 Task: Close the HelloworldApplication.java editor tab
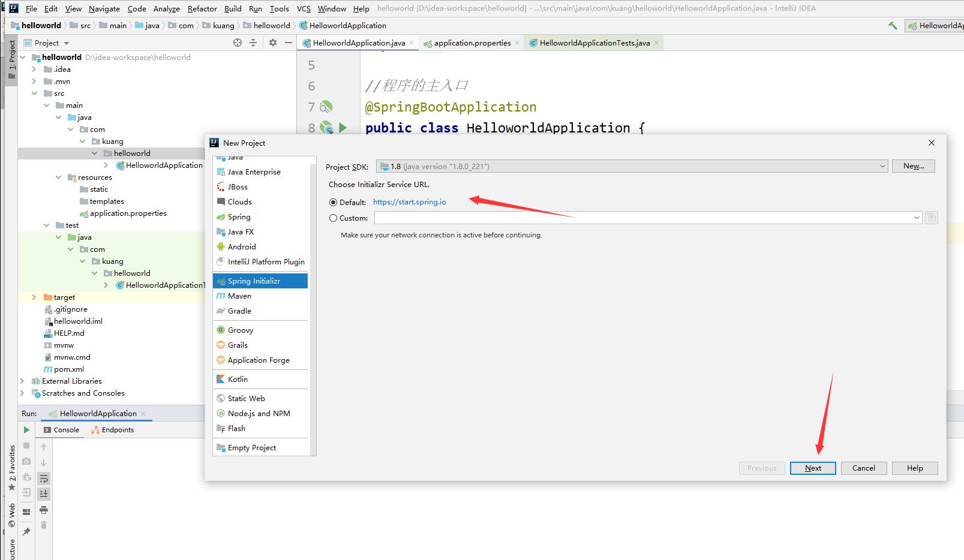click(x=412, y=43)
